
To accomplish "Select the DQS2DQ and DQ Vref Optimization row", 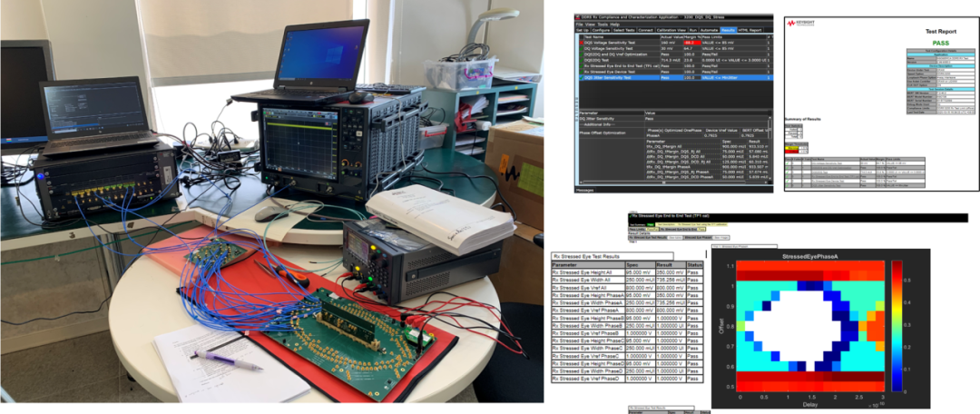I will [676, 54].
